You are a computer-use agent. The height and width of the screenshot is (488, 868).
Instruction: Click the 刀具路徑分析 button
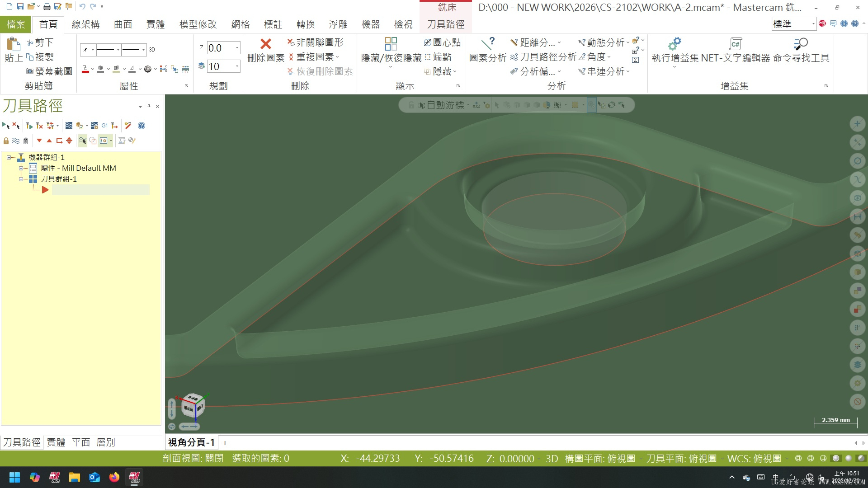click(x=543, y=57)
